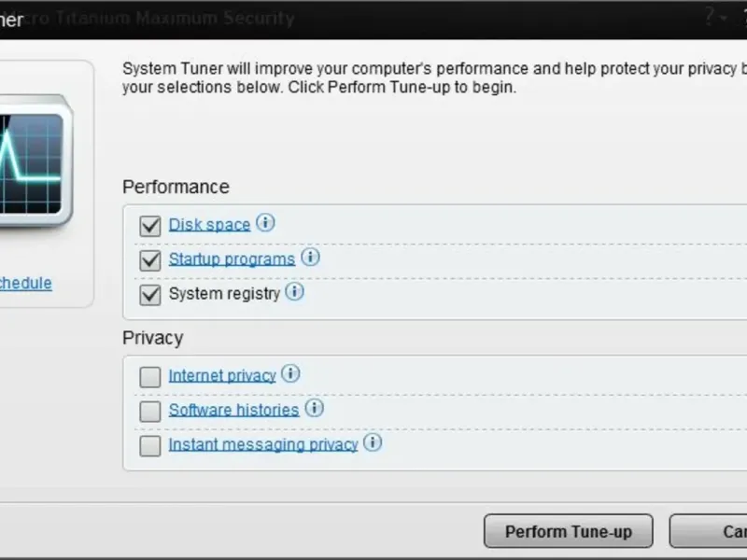
Task: Click info icon after Instant messaging privacy
Action: point(373,442)
